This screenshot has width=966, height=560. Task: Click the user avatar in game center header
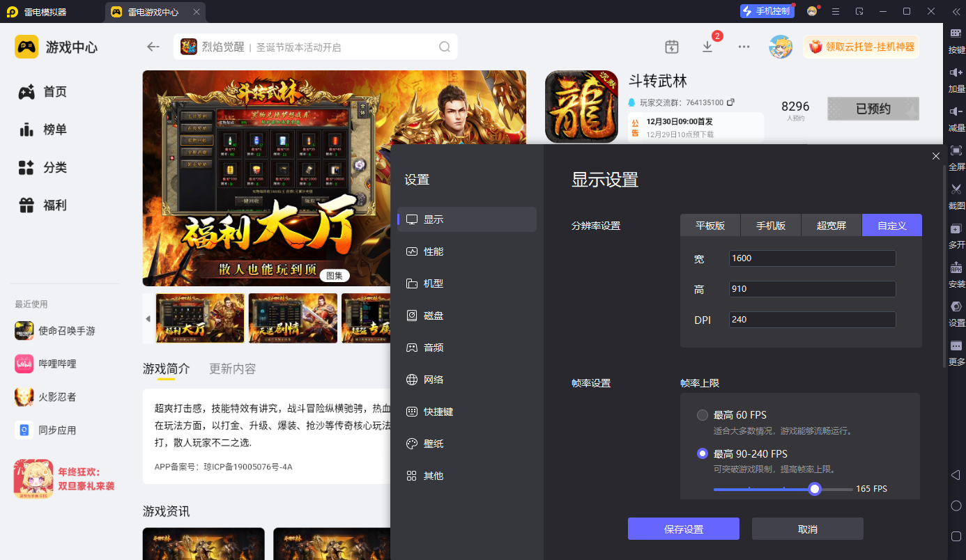pos(781,47)
